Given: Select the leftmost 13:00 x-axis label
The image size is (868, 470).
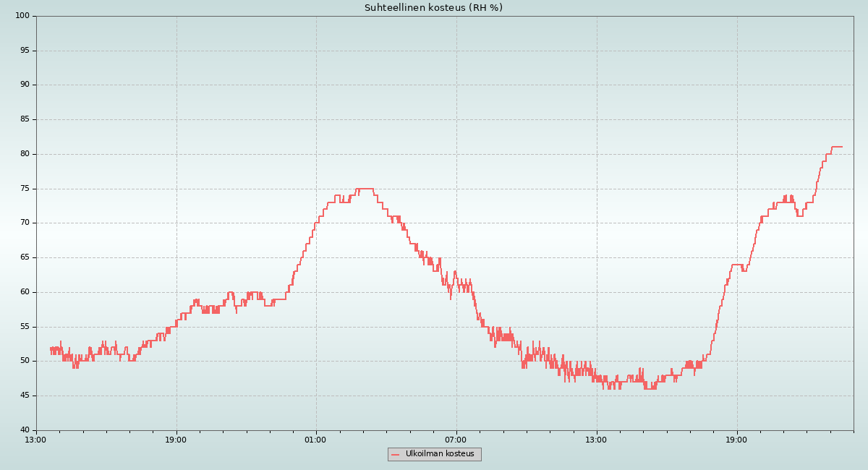Looking at the screenshot, I should click(35, 440).
